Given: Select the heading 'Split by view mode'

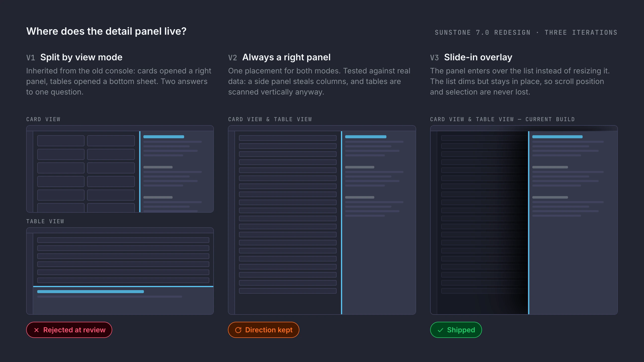Looking at the screenshot, I should click(81, 57).
